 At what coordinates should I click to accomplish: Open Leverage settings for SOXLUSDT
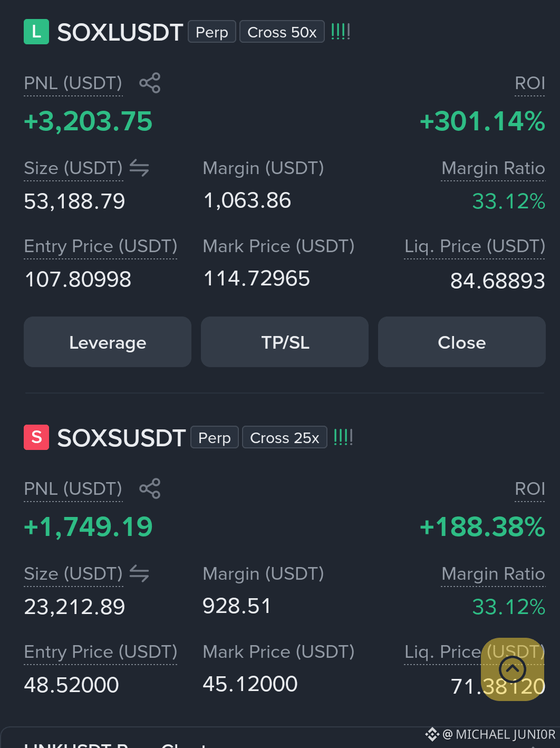click(108, 342)
